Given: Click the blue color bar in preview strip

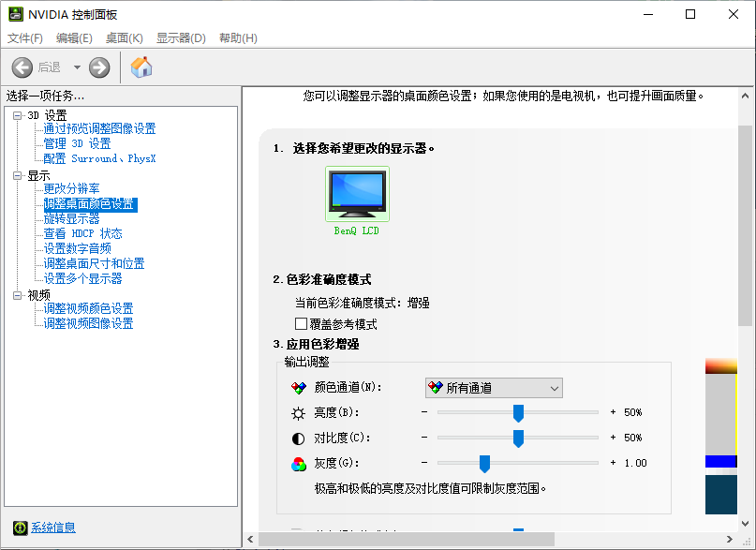Looking at the screenshot, I should coord(720,461).
